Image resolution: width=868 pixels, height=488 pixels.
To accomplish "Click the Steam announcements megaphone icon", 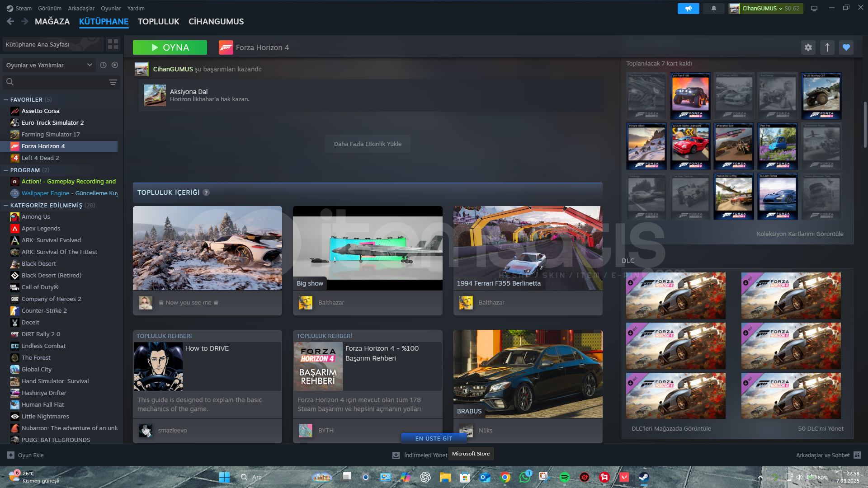I will [x=688, y=9].
